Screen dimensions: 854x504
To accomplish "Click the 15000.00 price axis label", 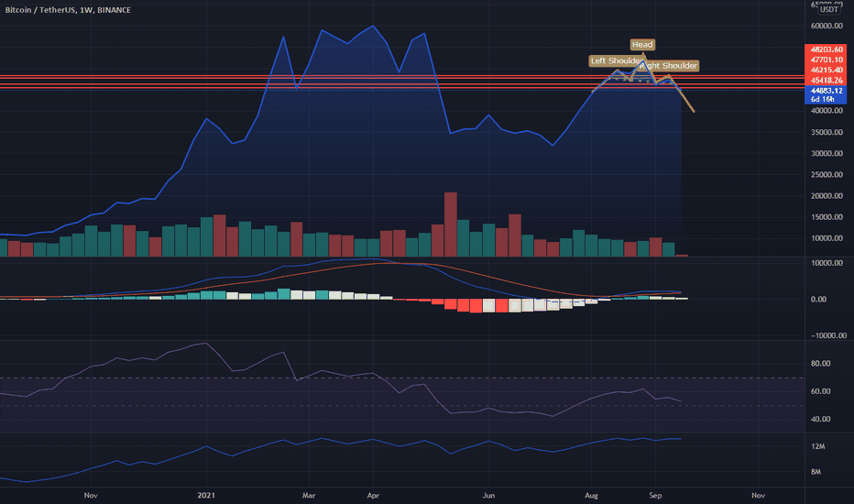I will coord(827,217).
